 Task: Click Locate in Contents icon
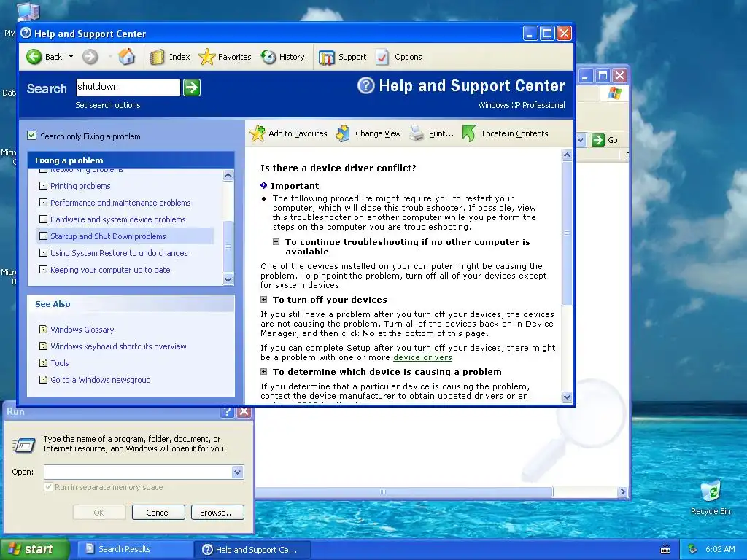(469, 133)
